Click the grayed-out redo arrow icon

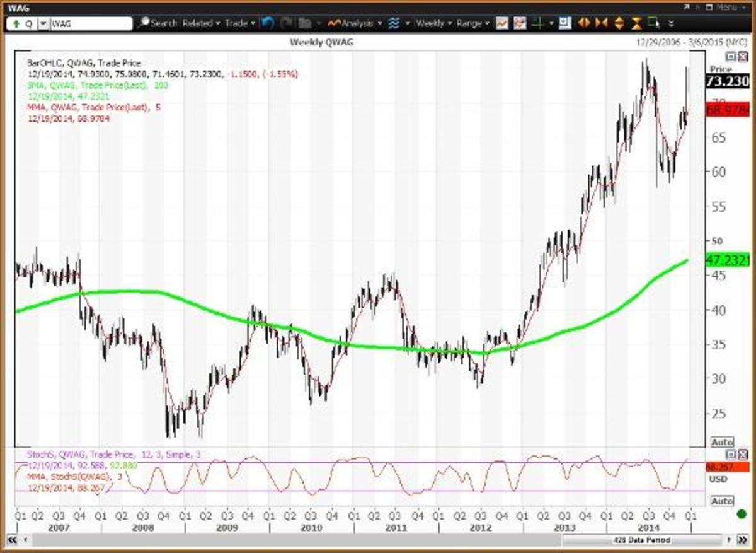pos(287,23)
